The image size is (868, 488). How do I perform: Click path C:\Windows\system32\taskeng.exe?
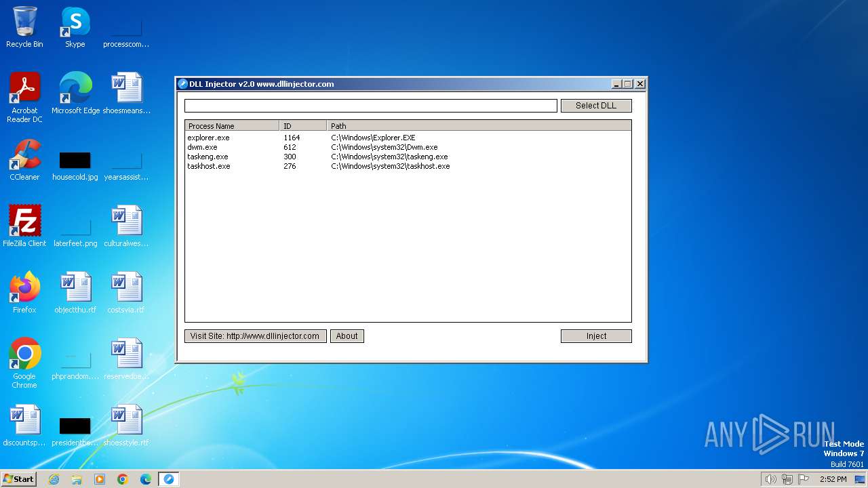[x=389, y=157]
